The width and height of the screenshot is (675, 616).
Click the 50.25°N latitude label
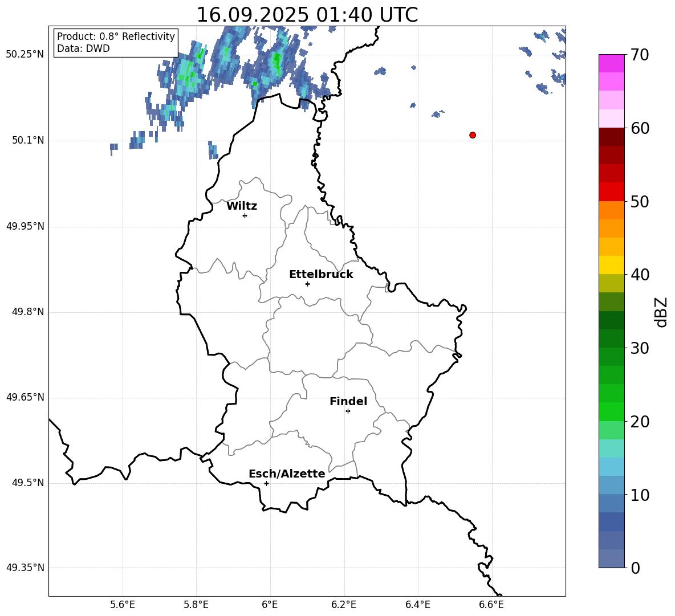pyautogui.click(x=25, y=55)
